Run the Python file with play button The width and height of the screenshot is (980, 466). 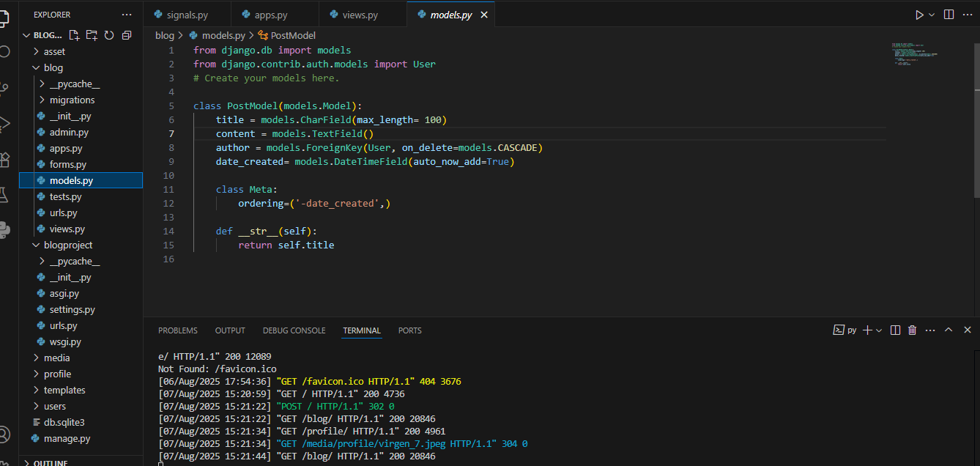(919, 15)
